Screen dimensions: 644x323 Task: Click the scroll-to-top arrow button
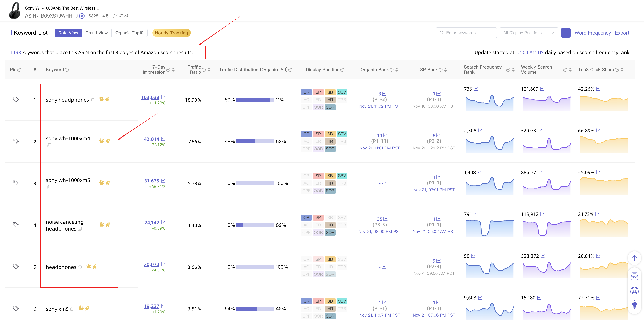634,258
